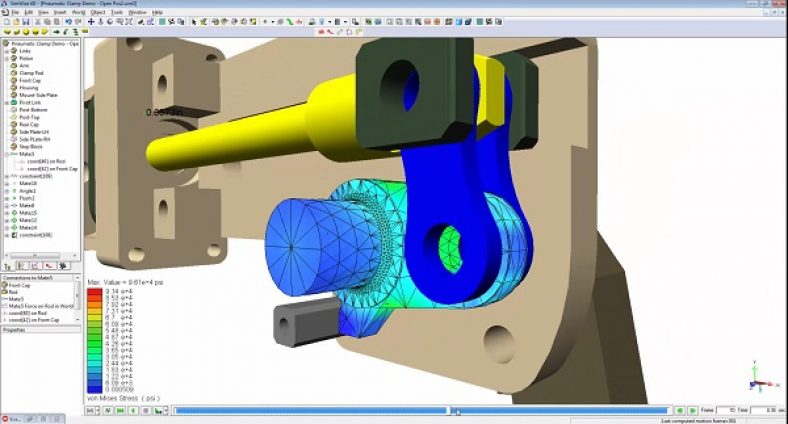
Task: Click the rewind-to-start green playback button
Action: [x=121, y=410]
